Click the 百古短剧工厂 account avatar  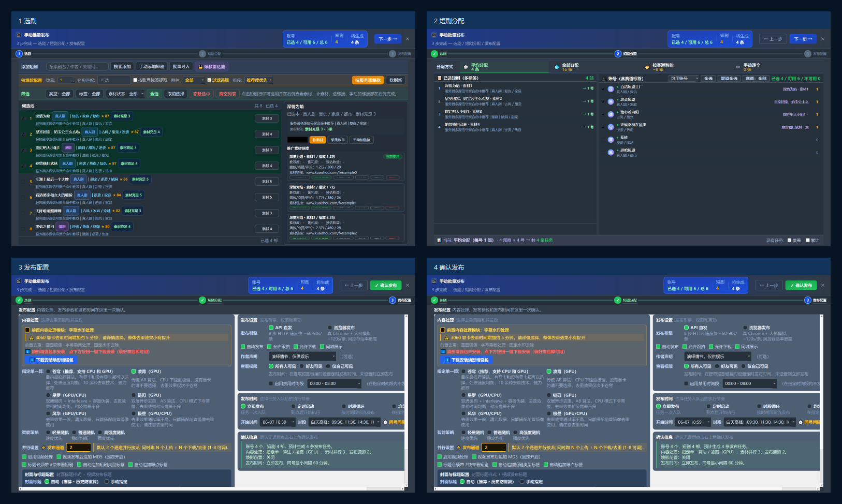(x=611, y=89)
